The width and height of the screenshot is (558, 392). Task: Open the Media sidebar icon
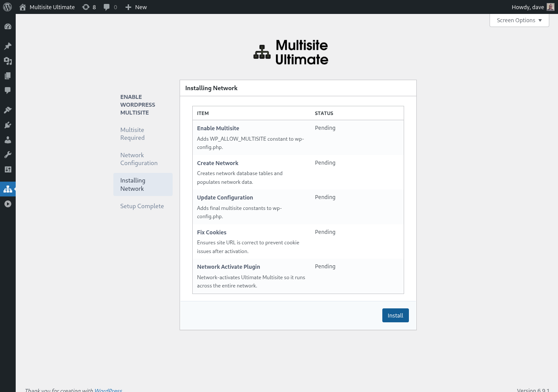[7, 61]
